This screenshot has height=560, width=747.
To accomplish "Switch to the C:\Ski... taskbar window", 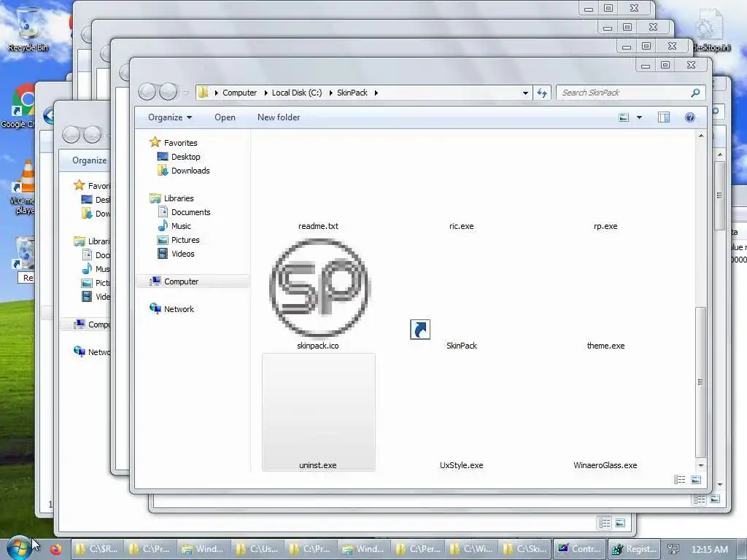I will tap(525, 549).
